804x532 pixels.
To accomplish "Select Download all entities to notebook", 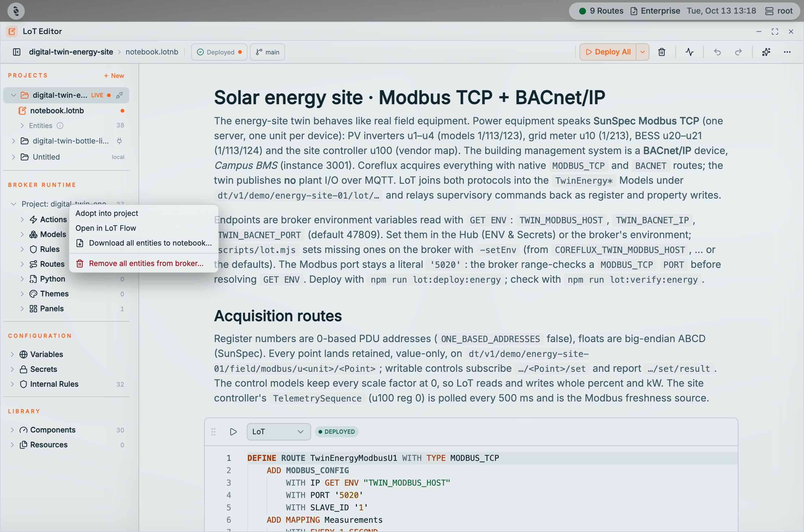I will (x=143, y=243).
